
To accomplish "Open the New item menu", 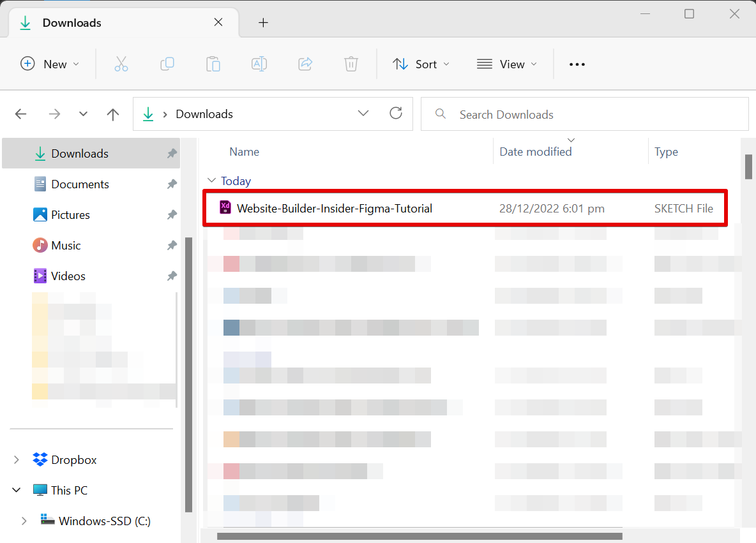I will pyautogui.click(x=50, y=64).
